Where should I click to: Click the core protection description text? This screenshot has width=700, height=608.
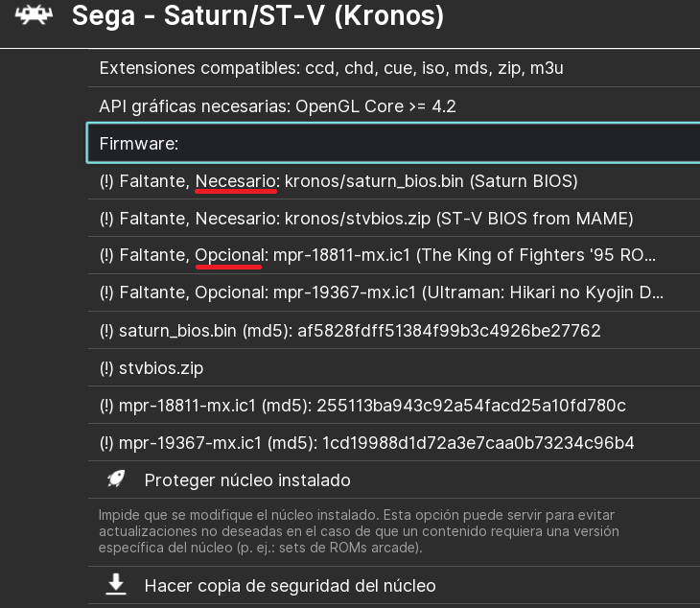(x=360, y=531)
